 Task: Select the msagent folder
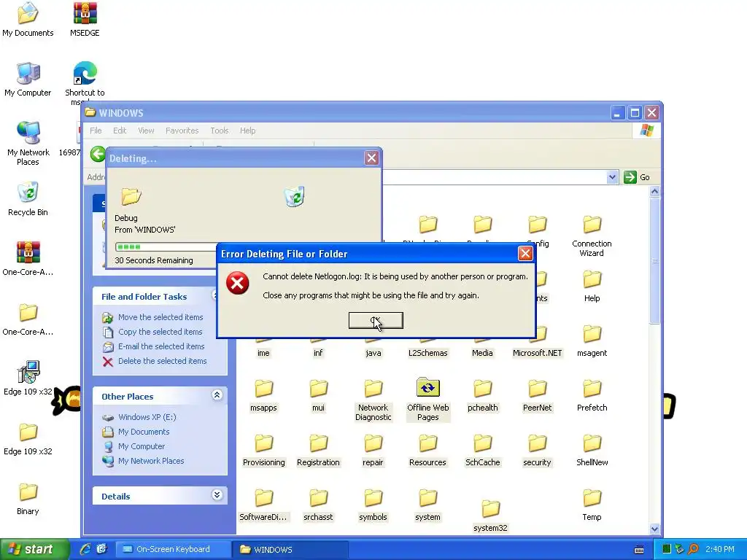click(592, 341)
